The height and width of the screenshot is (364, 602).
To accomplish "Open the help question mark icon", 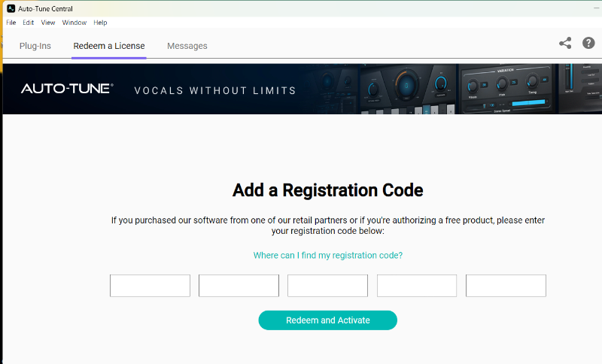I will 588,44.
